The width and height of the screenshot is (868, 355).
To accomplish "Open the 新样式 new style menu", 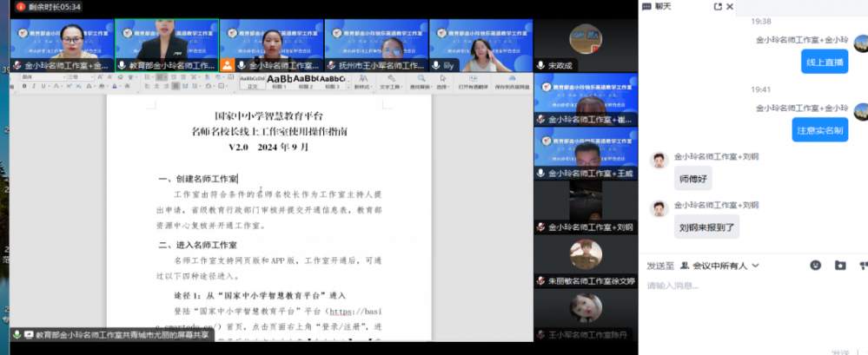I will point(363,82).
